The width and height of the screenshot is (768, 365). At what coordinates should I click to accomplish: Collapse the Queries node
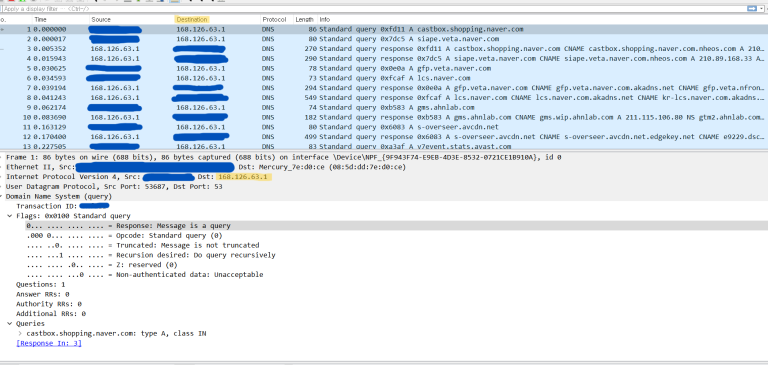click(10, 324)
